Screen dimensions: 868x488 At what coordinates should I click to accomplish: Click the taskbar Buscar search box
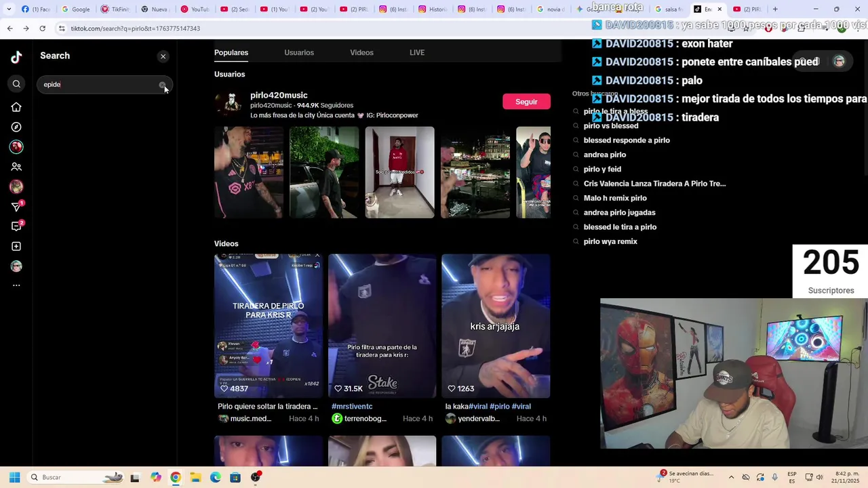pyautogui.click(x=77, y=477)
